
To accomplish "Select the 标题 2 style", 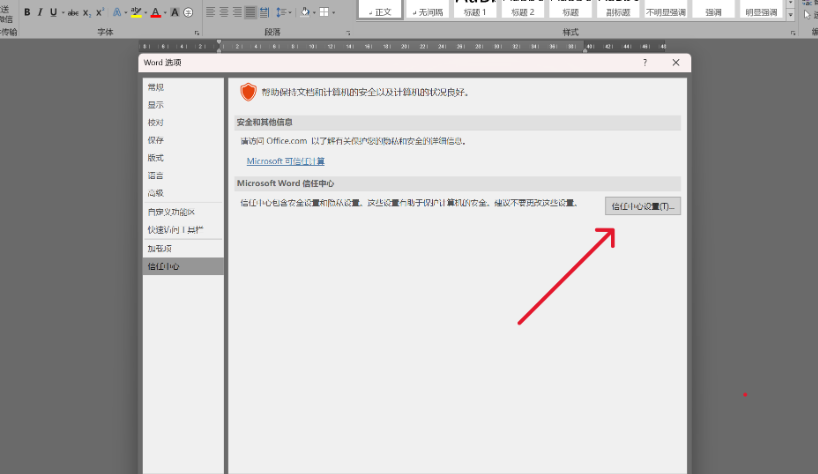I will 523,9.
